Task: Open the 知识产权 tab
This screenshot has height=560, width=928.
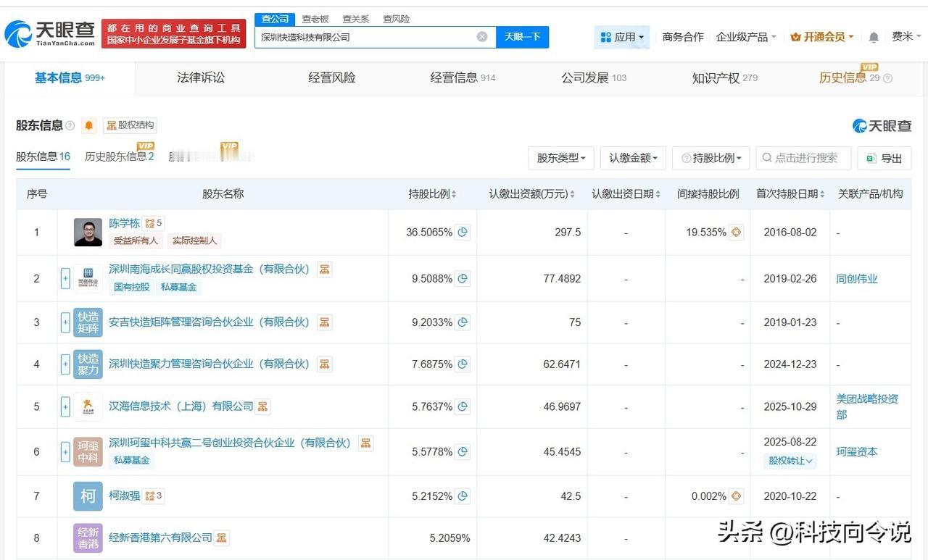Action: click(725, 78)
